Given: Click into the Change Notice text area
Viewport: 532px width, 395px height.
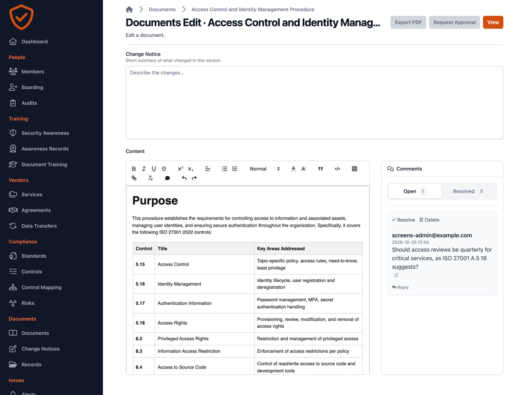Looking at the screenshot, I should (314, 102).
